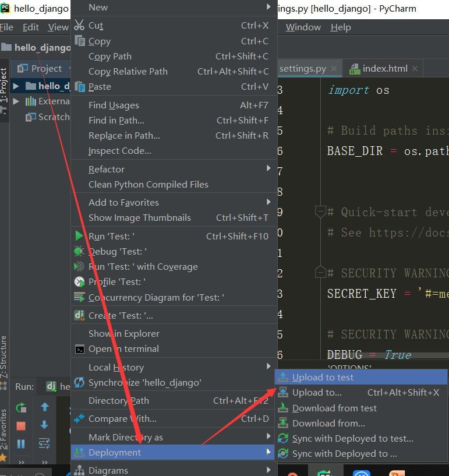Close the settings.py tab
This screenshot has height=476, width=449.
tap(334, 69)
